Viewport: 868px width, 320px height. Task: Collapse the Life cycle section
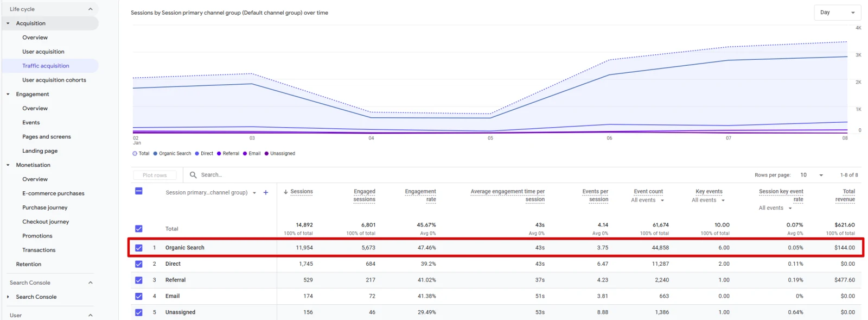coord(91,9)
